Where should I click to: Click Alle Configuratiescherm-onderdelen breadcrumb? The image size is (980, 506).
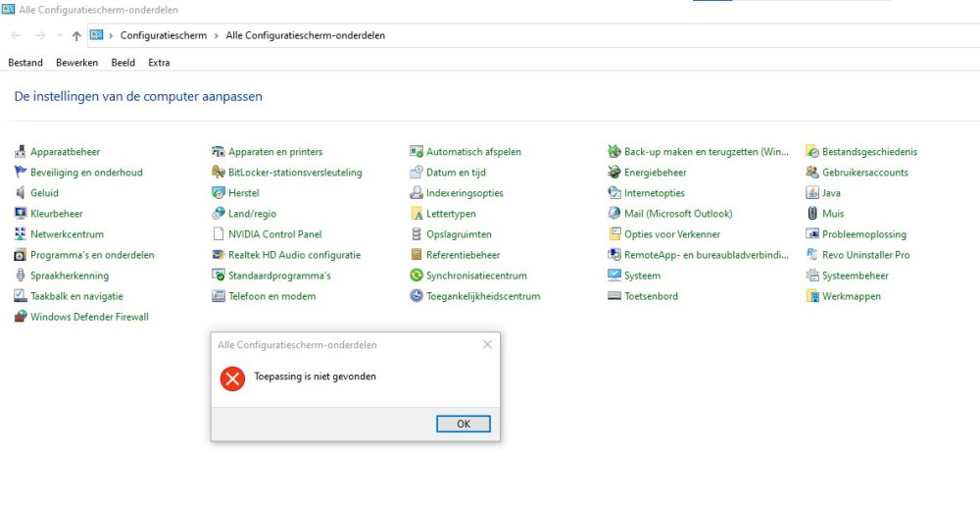(x=305, y=35)
